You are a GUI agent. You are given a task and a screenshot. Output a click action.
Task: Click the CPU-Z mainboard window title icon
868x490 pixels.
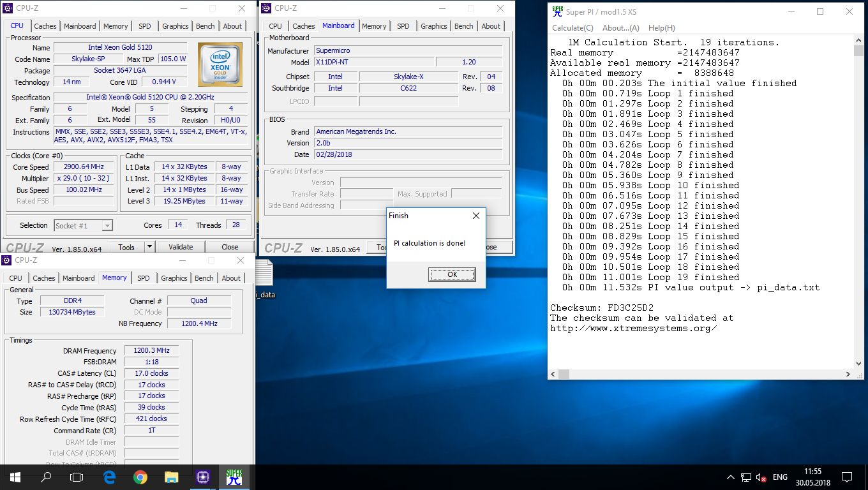[x=266, y=8]
